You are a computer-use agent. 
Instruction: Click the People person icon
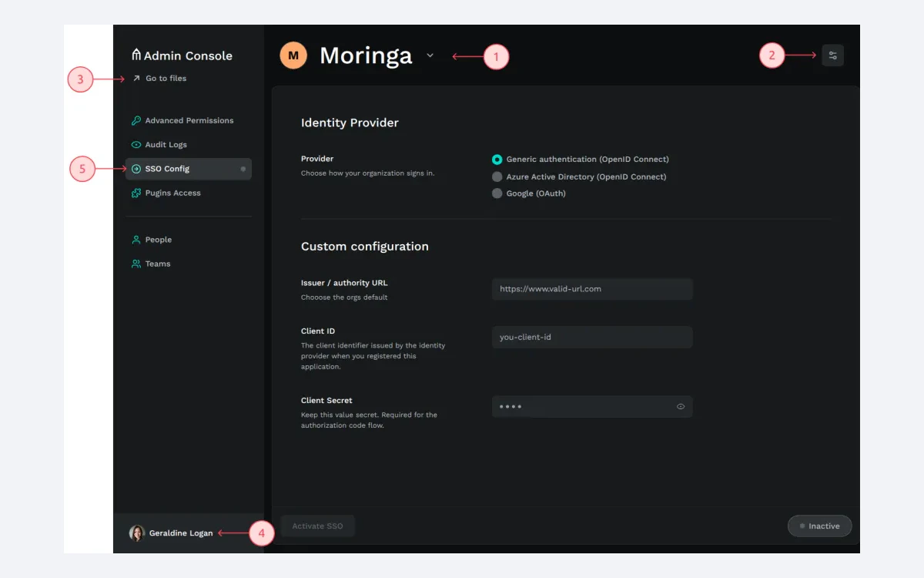point(136,240)
